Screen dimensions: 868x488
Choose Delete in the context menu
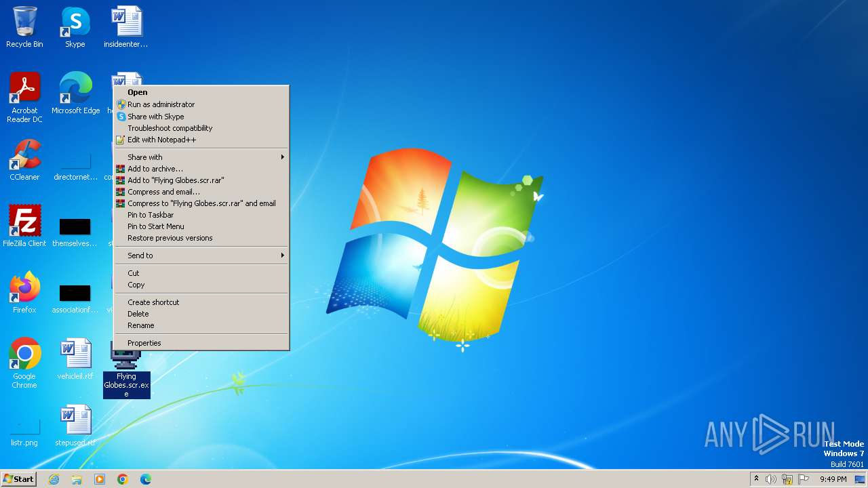click(201, 314)
